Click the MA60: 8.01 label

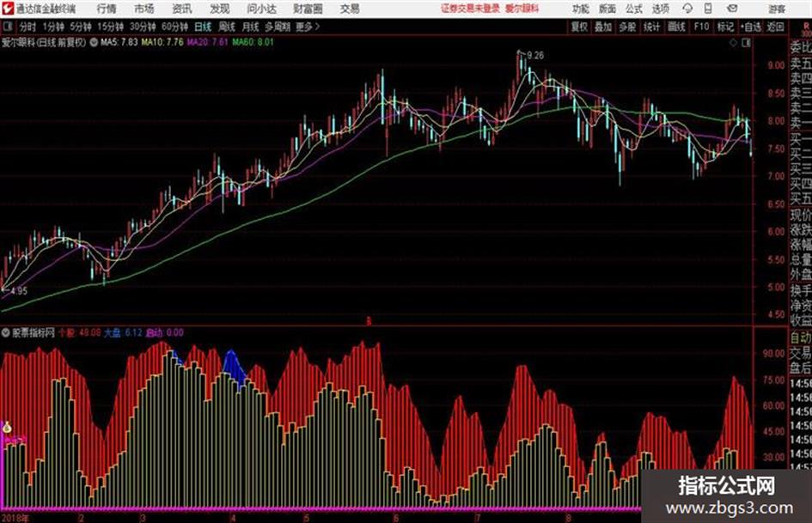click(253, 42)
